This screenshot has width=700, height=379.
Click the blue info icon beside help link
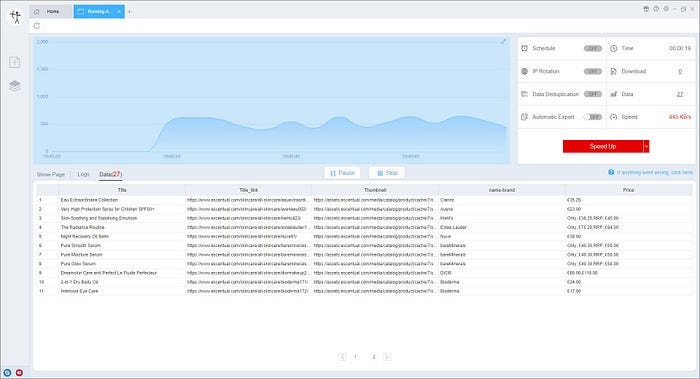pyautogui.click(x=611, y=172)
